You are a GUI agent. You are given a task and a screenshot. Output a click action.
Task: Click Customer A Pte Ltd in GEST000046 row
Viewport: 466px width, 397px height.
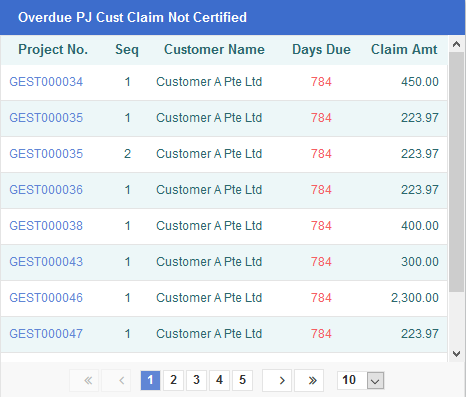209,298
